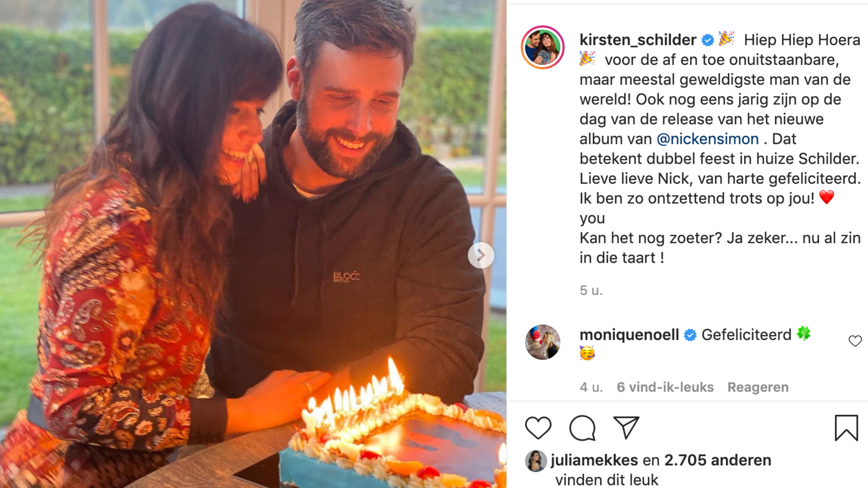Open the juliamekkes username in likes
The width and height of the screenshot is (868, 488).
(595, 460)
